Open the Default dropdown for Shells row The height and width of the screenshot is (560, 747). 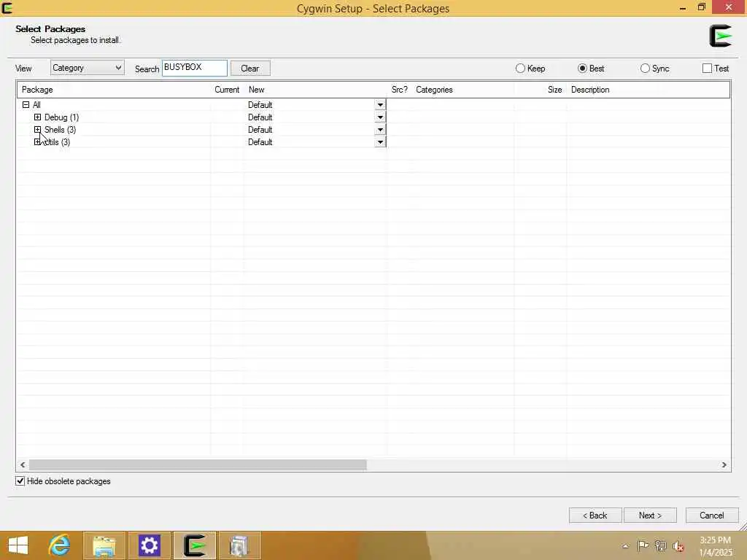(380, 130)
